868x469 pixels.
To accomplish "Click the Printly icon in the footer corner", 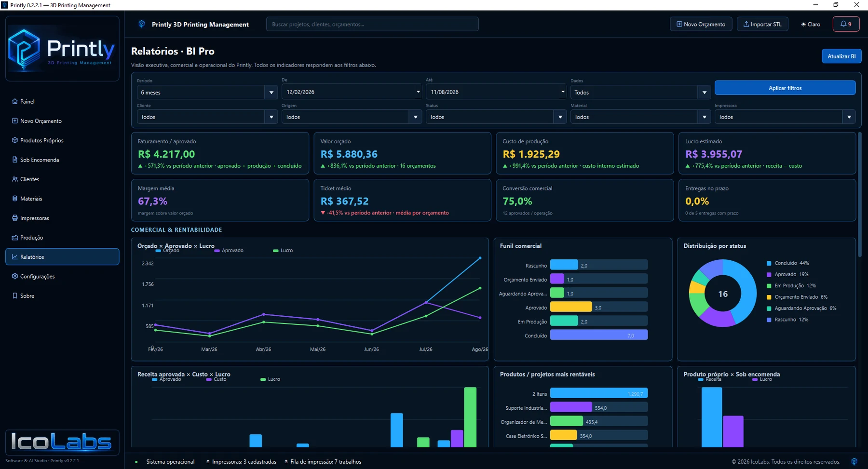I will [854, 461].
